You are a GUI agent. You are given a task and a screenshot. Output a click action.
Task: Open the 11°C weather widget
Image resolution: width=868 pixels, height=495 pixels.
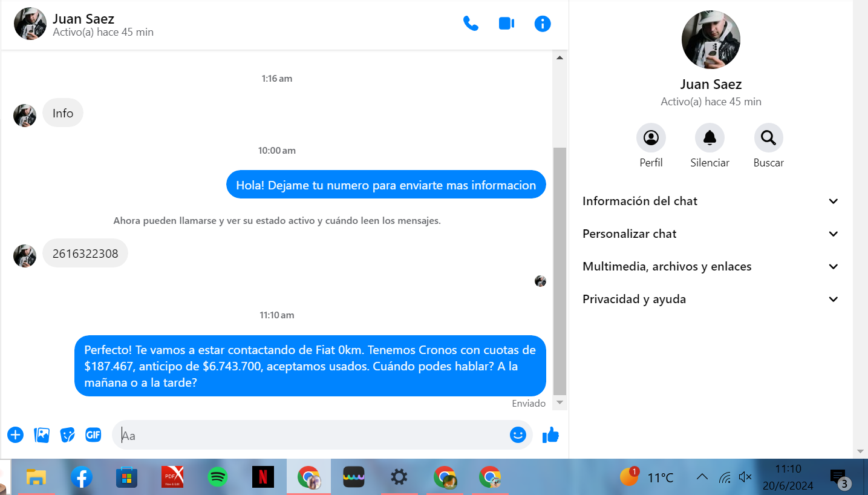point(647,477)
